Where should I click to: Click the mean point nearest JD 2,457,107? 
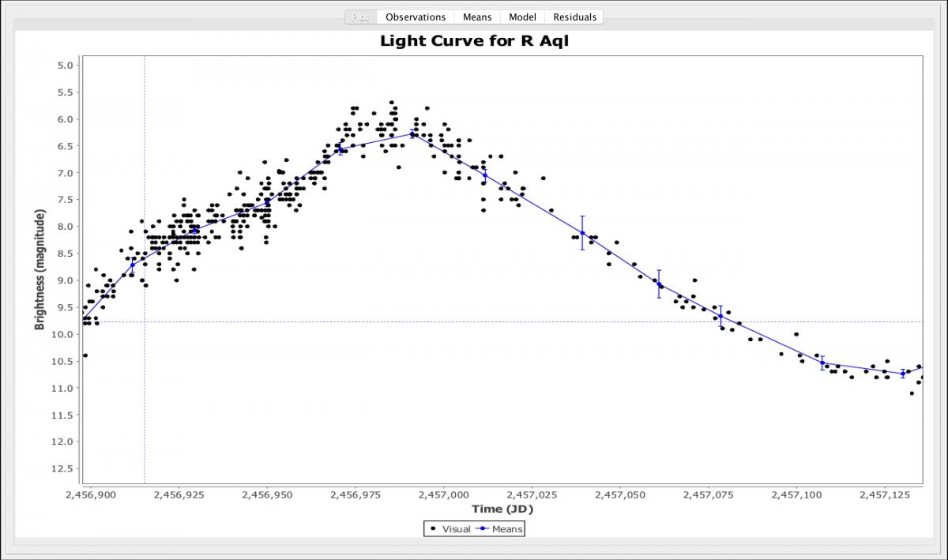822,363
